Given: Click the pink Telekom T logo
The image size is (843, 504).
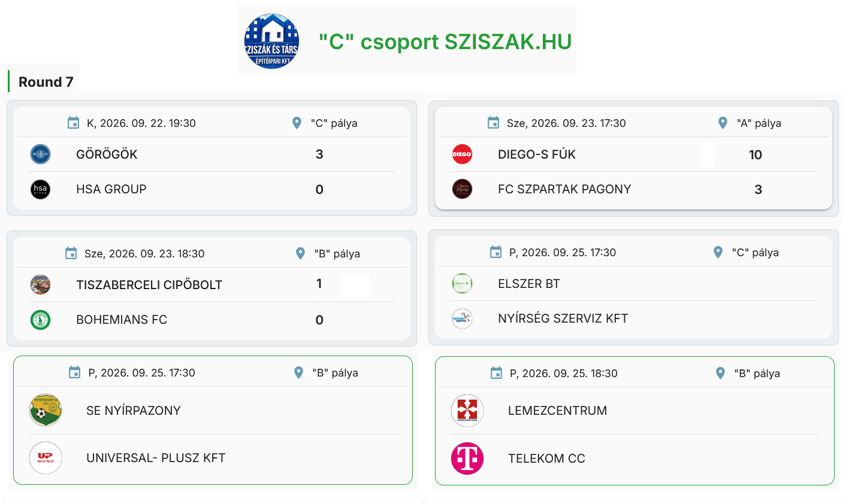Looking at the screenshot, I should pos(467,459).
